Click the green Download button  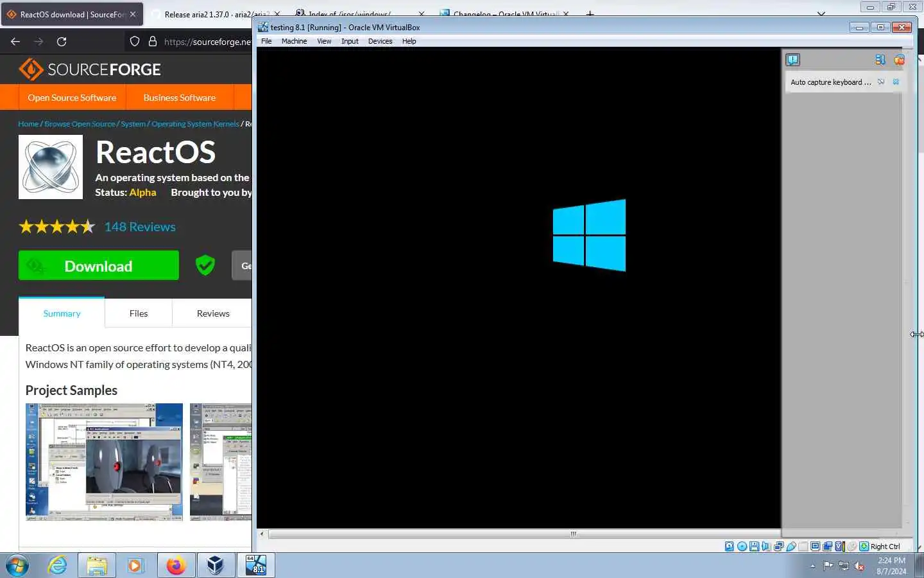click(99, 266)
